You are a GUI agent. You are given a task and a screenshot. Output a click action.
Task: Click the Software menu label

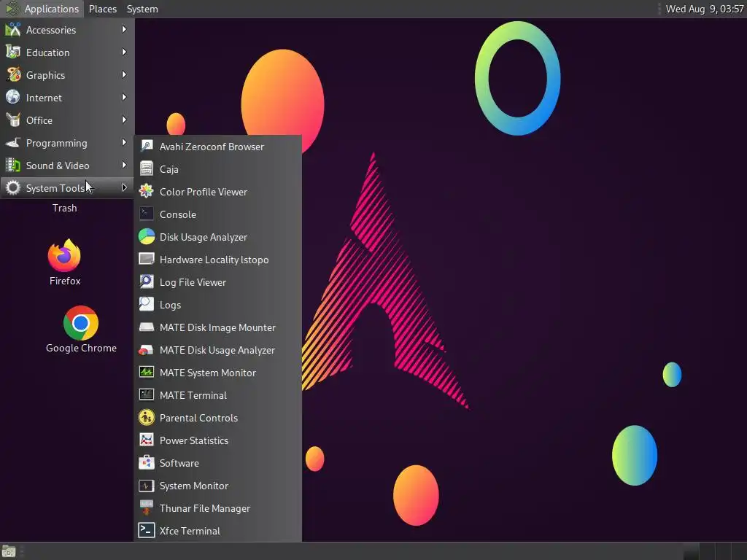click(x=179, y=463)
